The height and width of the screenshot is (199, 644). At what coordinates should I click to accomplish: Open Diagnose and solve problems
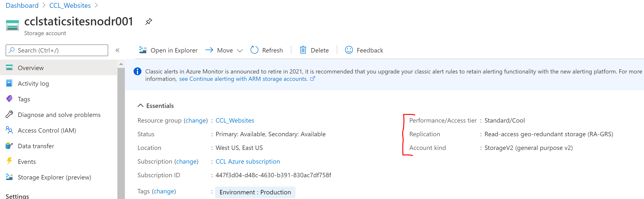[59, 115]
